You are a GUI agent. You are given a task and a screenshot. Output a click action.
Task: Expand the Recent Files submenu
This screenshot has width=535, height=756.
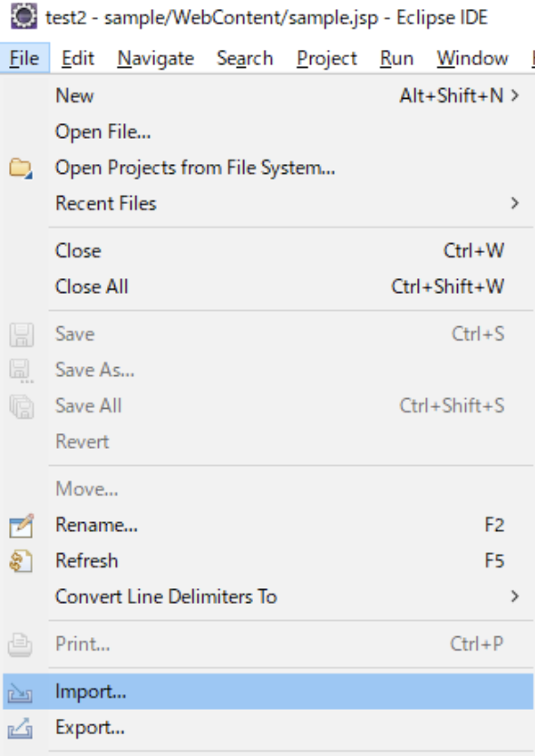(515, 203)
